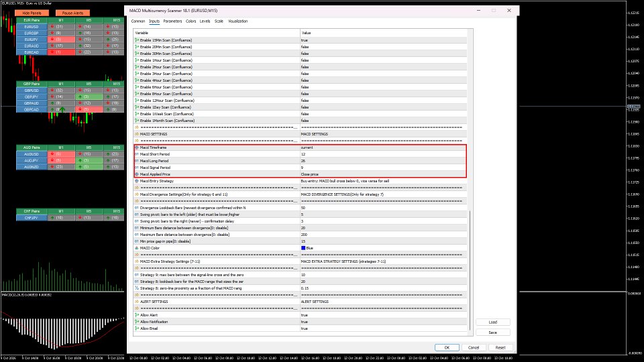Click EURUSD M1 down-arrow signal in panel
This screenshot has height=362, width=644.
pos(52,27)
